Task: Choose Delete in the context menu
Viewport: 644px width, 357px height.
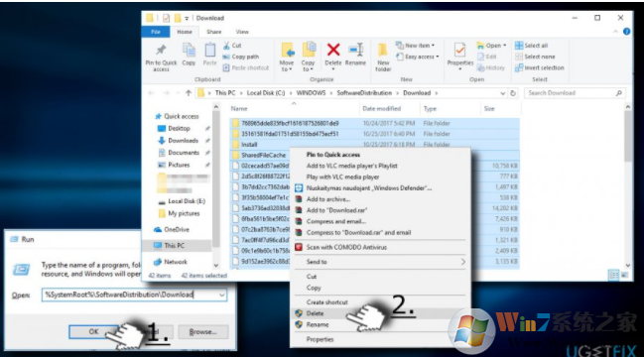Action: click(315, 313)
